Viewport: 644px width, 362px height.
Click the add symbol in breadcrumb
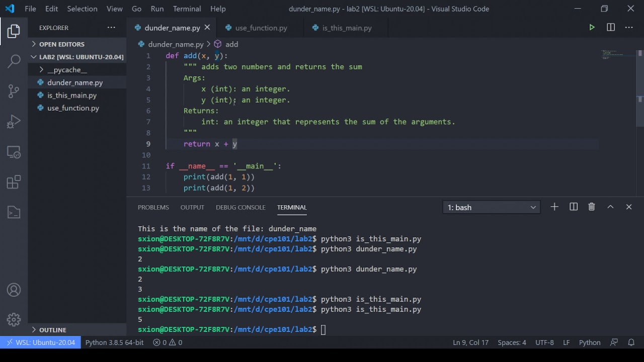point(231,44)
